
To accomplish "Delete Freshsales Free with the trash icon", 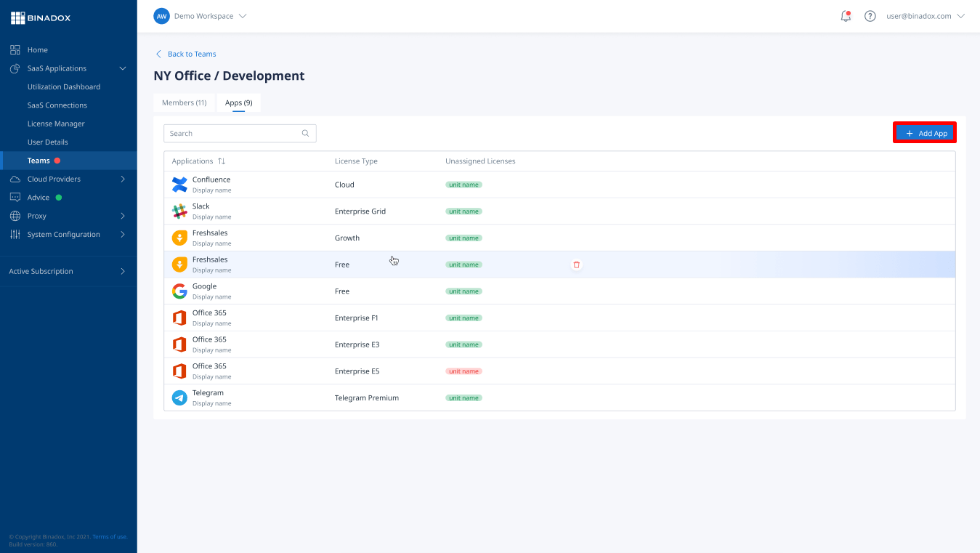I will pyautogui.click(x=577, y=265).
